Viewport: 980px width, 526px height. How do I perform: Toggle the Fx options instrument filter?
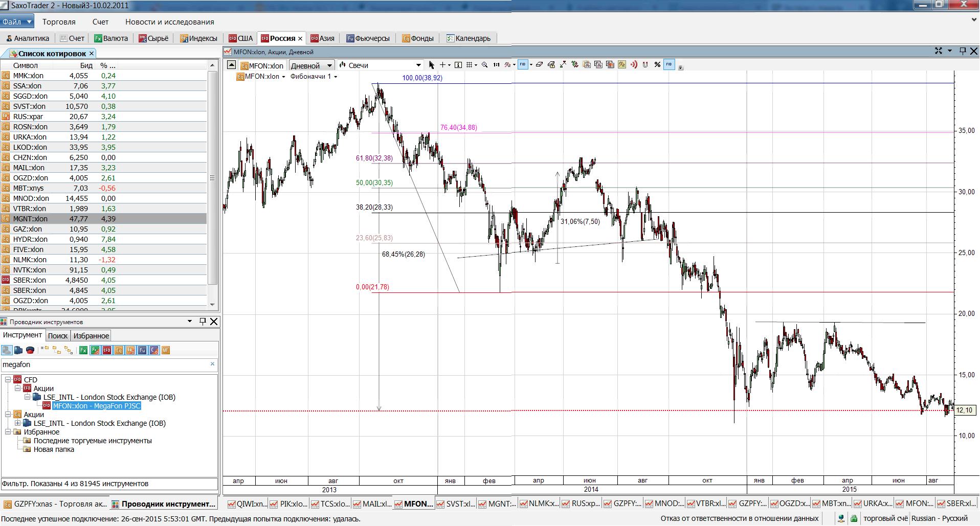pos(95,350)
